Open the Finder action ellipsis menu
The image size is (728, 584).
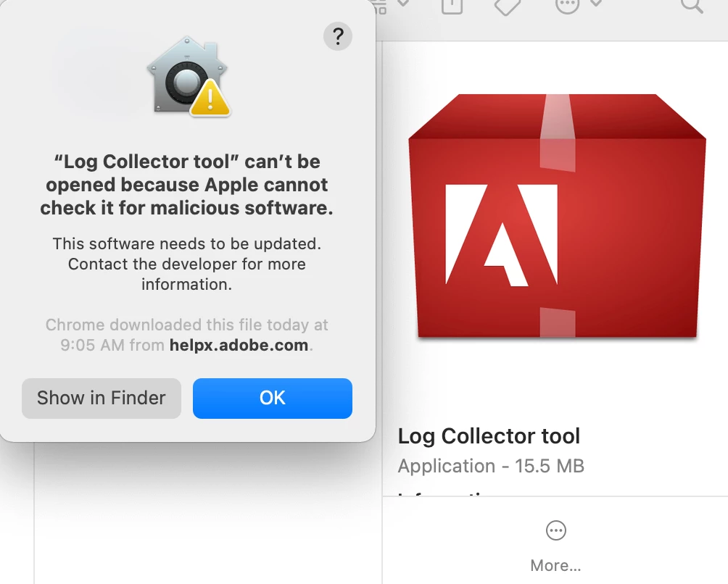(567, 6)
